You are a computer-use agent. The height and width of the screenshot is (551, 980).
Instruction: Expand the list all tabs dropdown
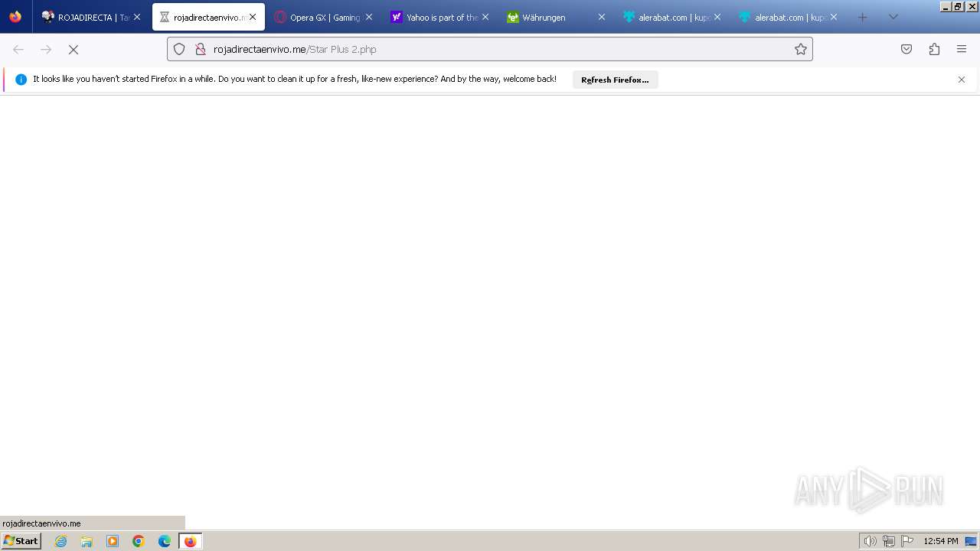893,17
